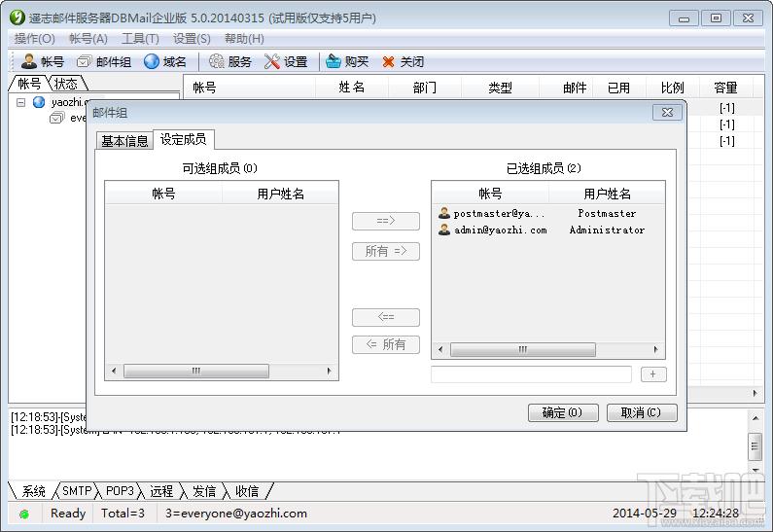This screenshot has width=773, height=532.
Task: Click 帐号 column header in available members
Action: click(163, 194)
